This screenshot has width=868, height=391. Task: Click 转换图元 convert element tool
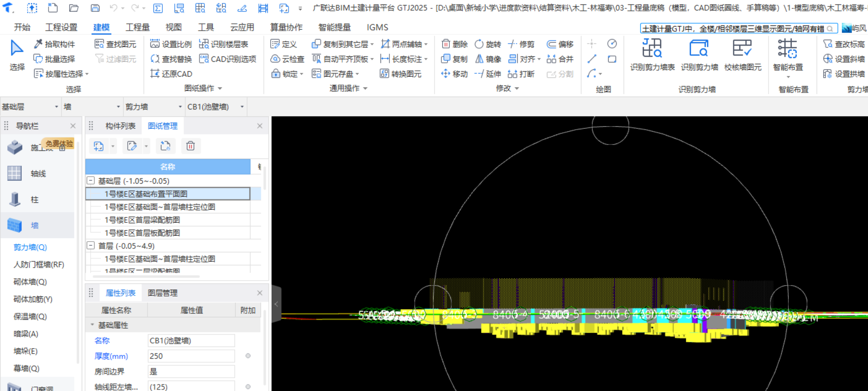401,74
